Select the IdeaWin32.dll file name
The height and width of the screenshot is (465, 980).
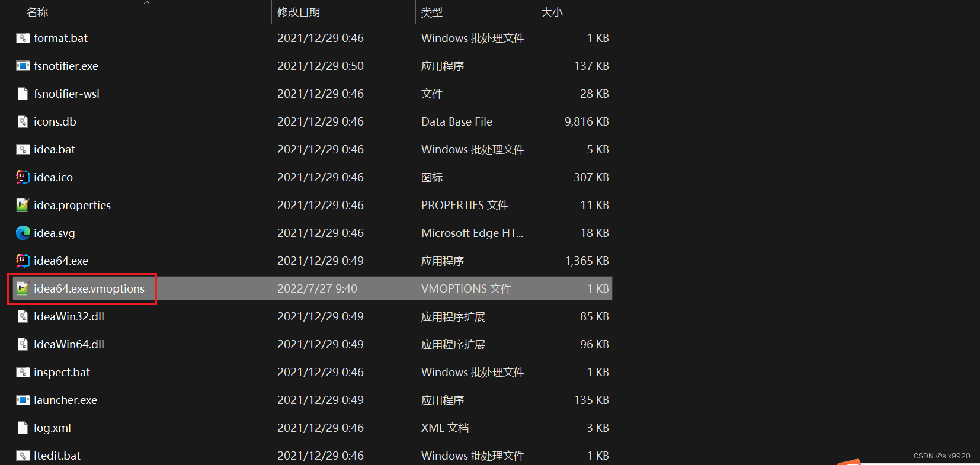coord(69,316)
